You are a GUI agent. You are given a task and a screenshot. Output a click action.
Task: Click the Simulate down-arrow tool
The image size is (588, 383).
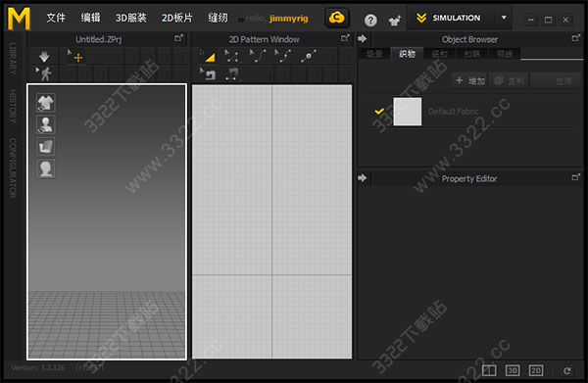pyautogui.click(x=44, y=57)
